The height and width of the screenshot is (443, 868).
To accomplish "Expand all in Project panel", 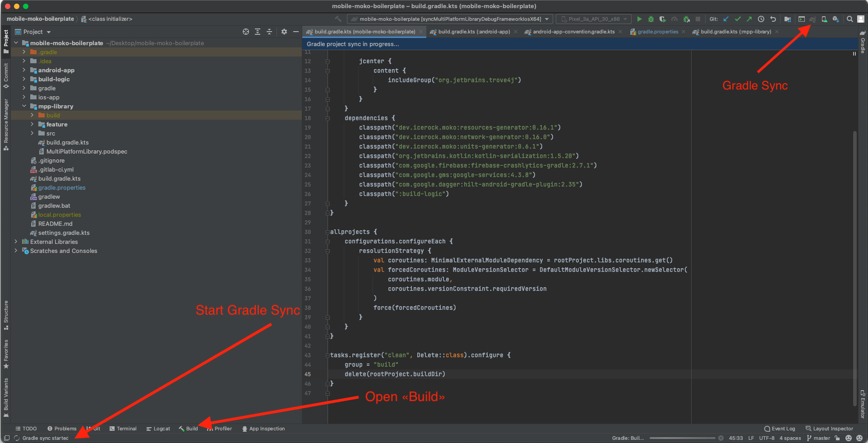I will click(x=258, y=32).
